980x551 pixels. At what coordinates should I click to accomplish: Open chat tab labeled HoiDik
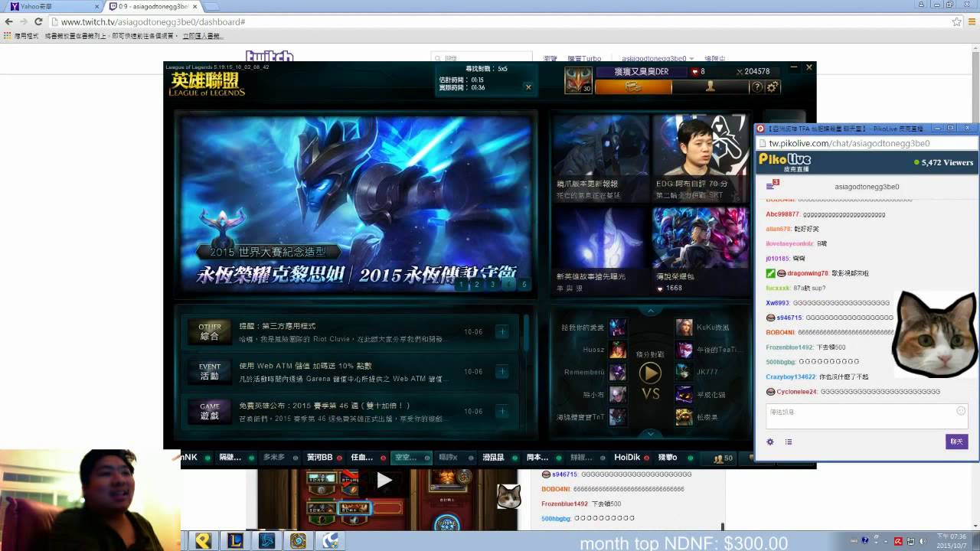click(x=632, y=458)
